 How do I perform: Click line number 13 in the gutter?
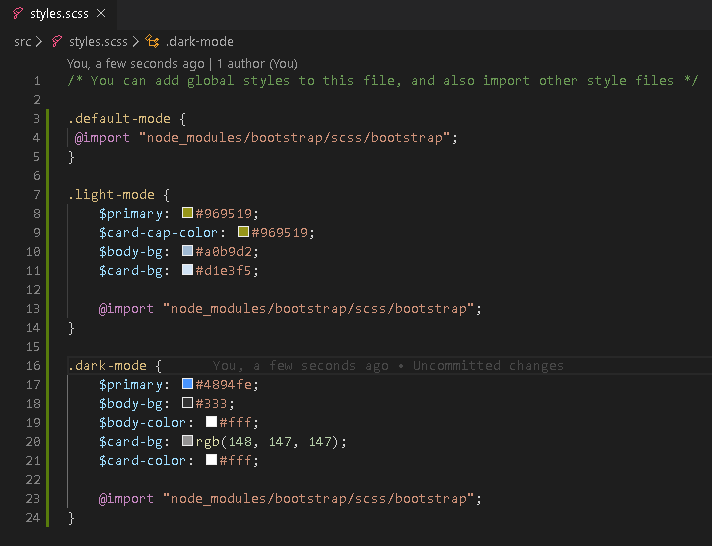[x=35, y=308]
